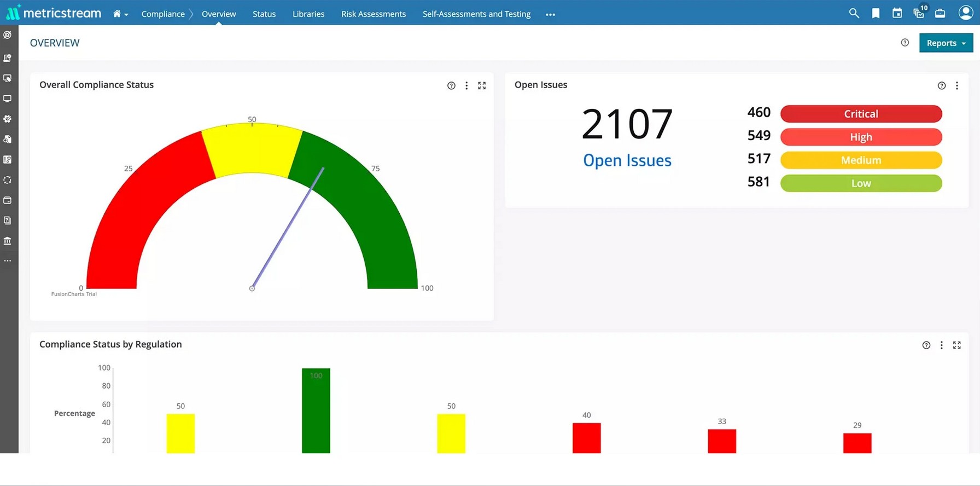The image size is (980, 486).
Task: Click help icon on Overall Compliance Status
Action: (x=451, y=85)
